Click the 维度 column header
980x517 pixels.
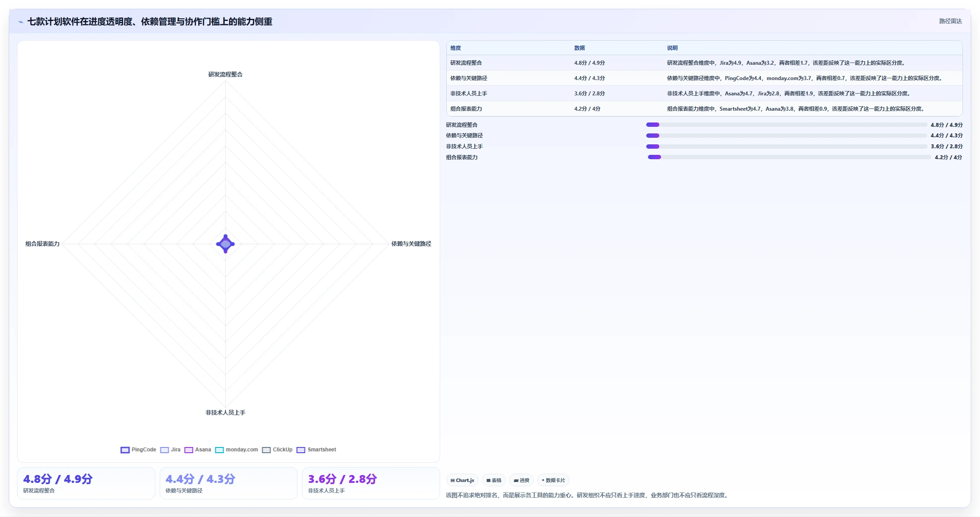coord(455,48)
